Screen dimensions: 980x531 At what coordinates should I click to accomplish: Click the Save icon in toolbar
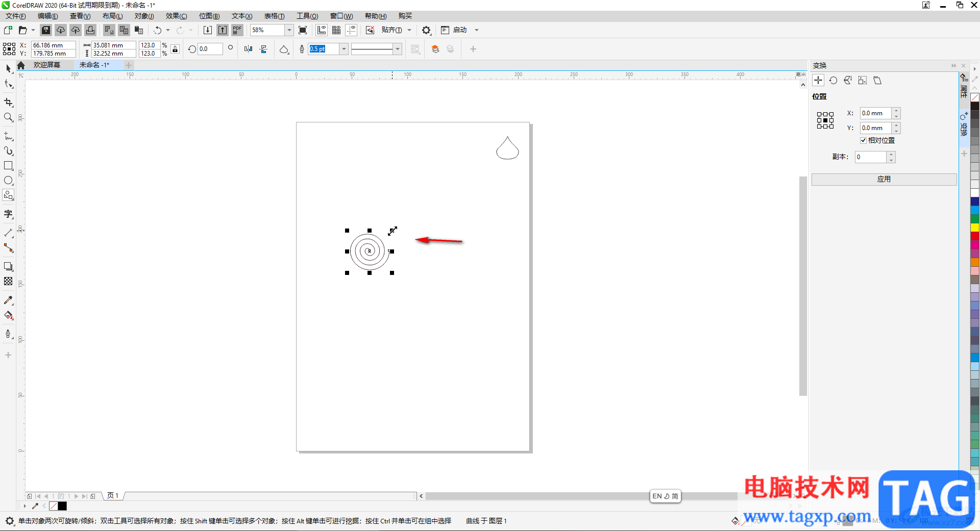[x=46, y=30]
